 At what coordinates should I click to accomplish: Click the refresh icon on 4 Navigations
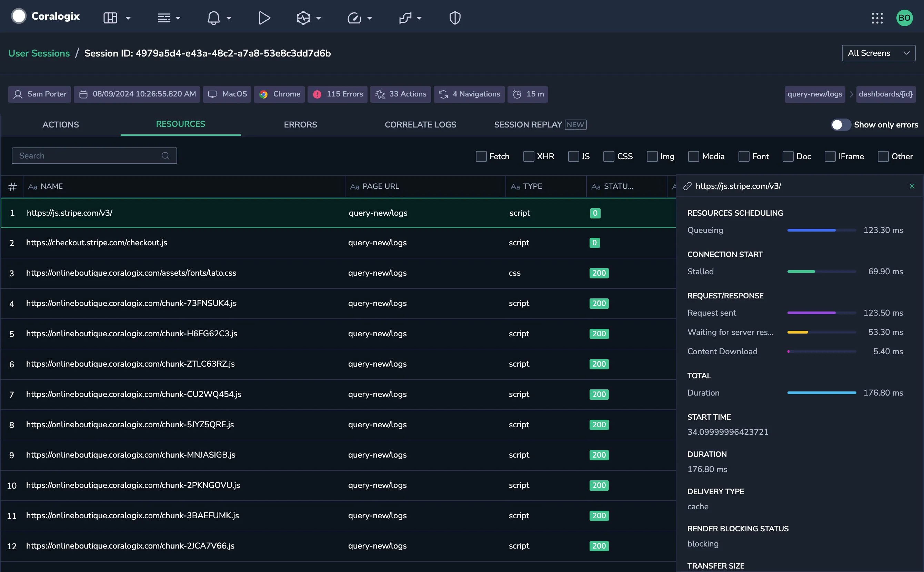click(x=443, y=94)
